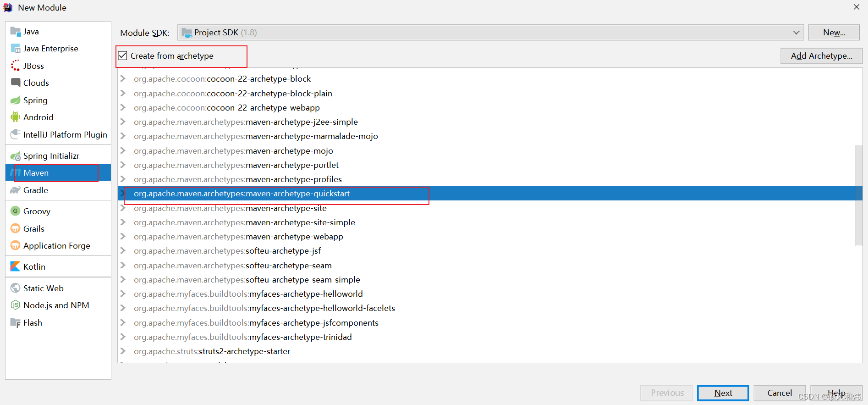Expand maven-archetype-mojo node
This screenshot has width=868, height=405.
[123, 150]
